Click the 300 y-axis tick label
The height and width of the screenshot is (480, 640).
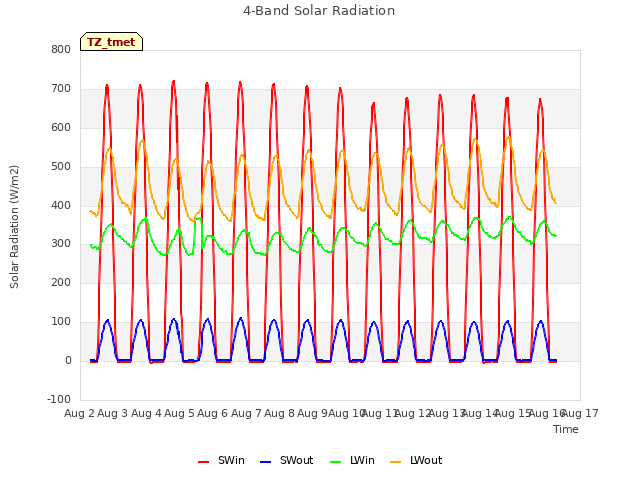coord(61,244)
